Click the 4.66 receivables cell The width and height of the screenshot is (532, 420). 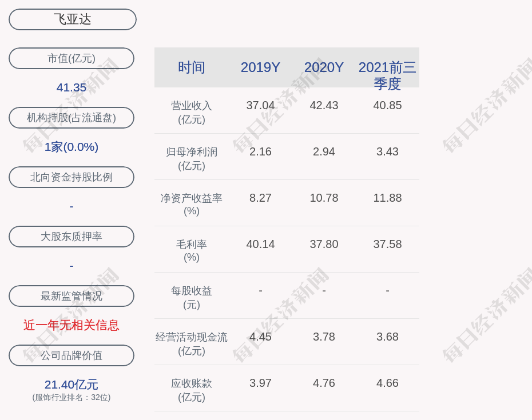pyautogui.click(x=387, y=383)
